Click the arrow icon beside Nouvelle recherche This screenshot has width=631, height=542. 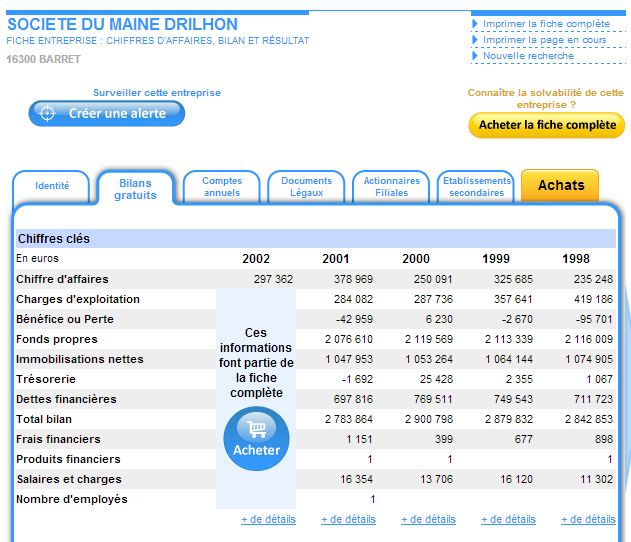tap(475, 56)
